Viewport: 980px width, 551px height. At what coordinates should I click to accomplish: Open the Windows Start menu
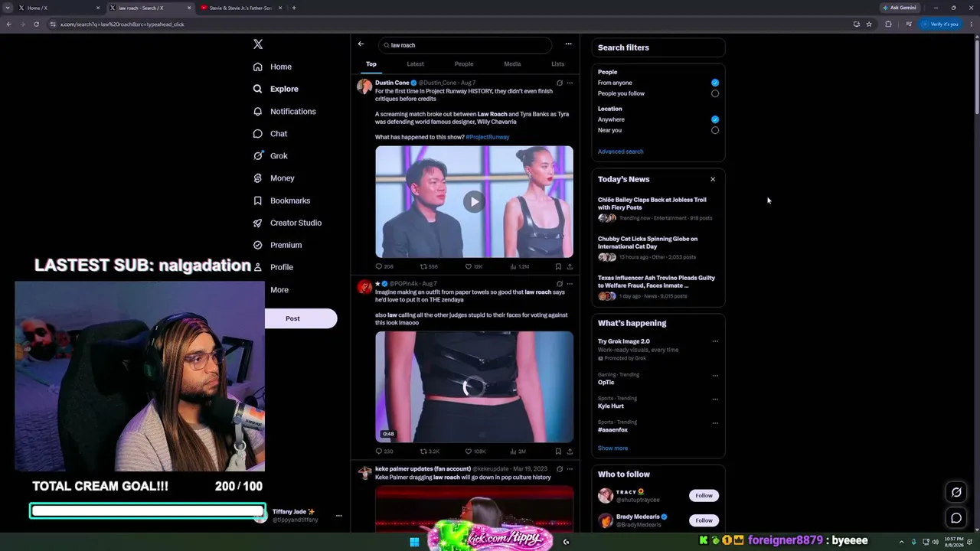414,542
